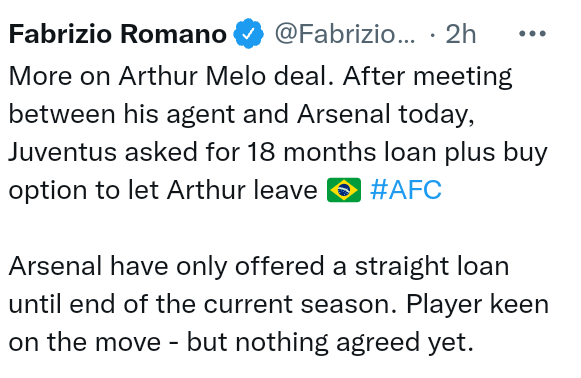Viewport: 581px width, 378px height.
Task: Click the word 'Romano' in the header
Action: [173, 34]
